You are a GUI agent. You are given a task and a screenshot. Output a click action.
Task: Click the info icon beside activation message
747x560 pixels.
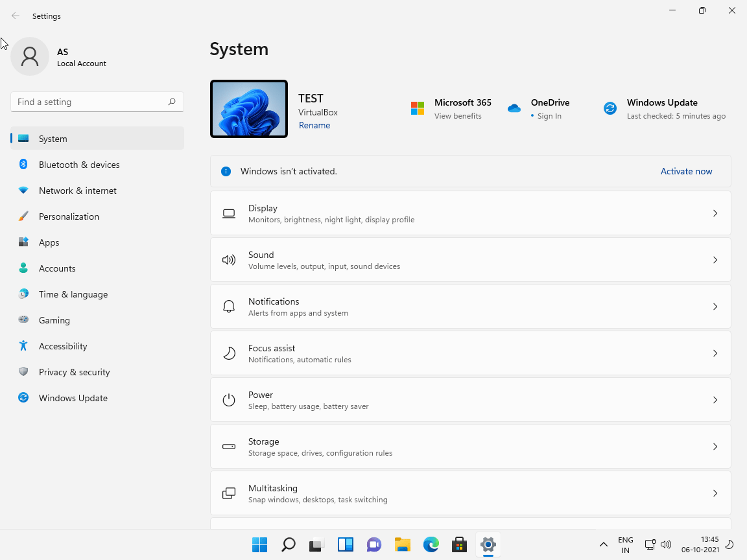(x=226, y=171)
